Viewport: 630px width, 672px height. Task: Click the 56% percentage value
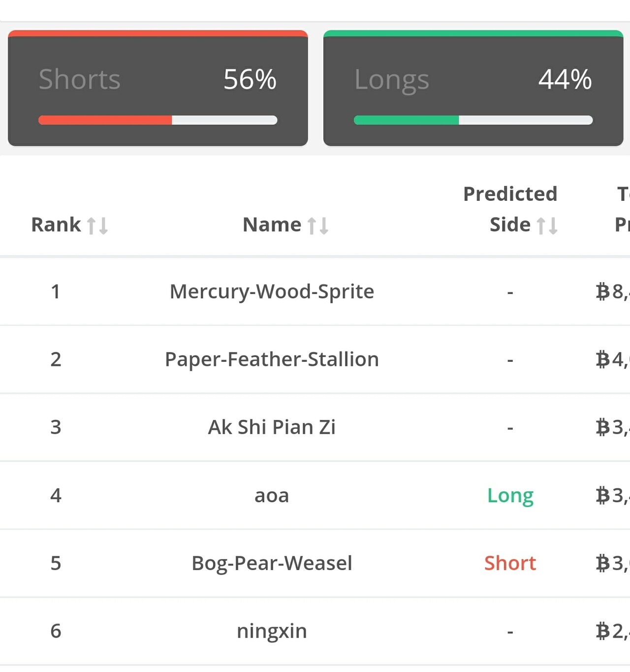click(250, 79)
